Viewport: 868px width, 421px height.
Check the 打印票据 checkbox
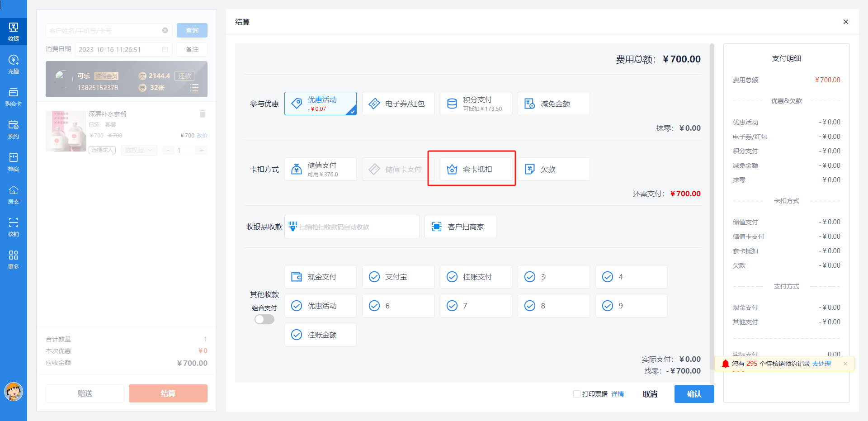coord(576,394)
